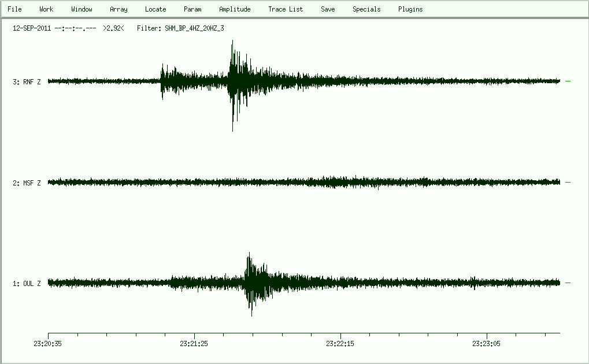
Task: Open the Window menu
Action: pyautogui.click(x=82, y=9)
